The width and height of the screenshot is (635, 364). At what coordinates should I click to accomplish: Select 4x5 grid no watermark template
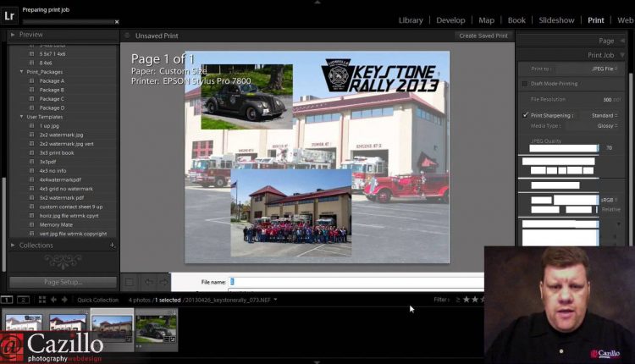(x=66, y=189)
